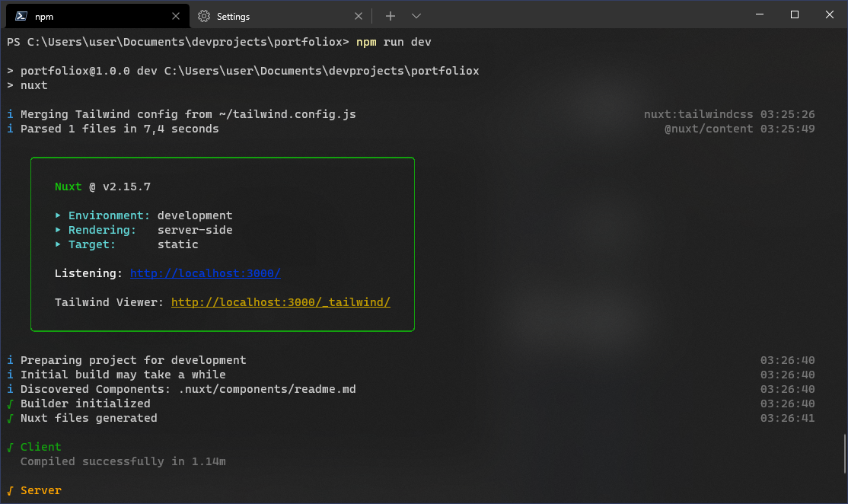Viewport: 848px width, 504px height.
Task: Click the minimize window icon
Action: click(760, 14)
